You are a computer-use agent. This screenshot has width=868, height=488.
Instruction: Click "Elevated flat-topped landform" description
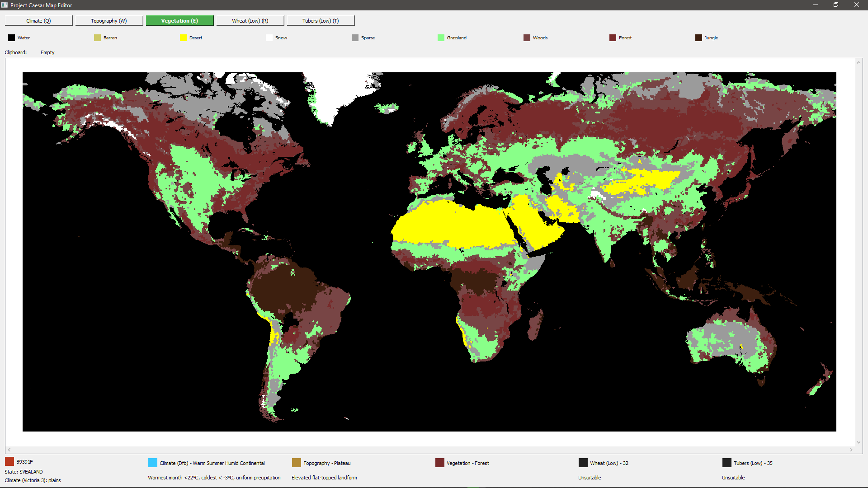pyautogui.click(x=324, y=478)
